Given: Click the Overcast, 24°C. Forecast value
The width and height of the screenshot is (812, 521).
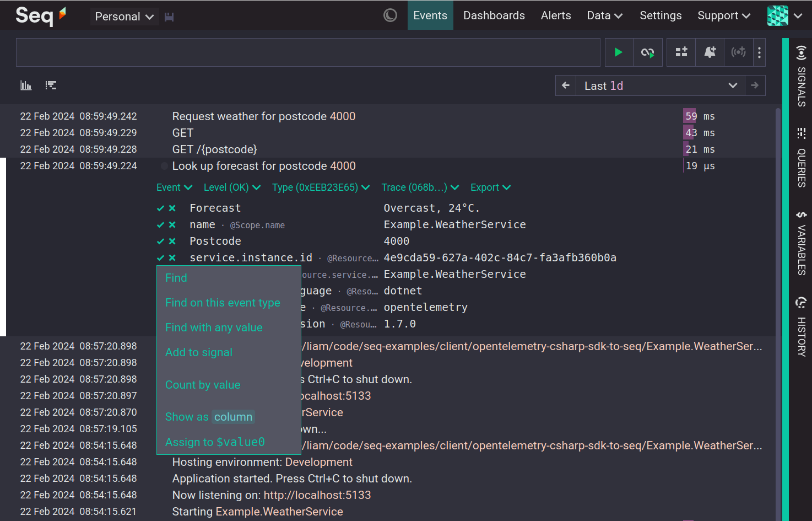Looking at the screenshot, I should pyautogui.click(x=431, y=208).
